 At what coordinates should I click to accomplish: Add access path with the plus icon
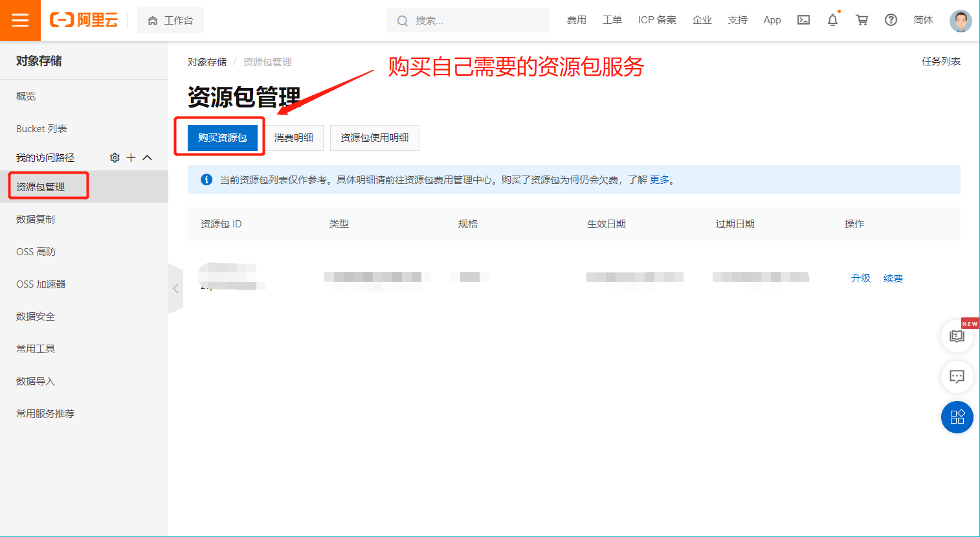[131, 157]
